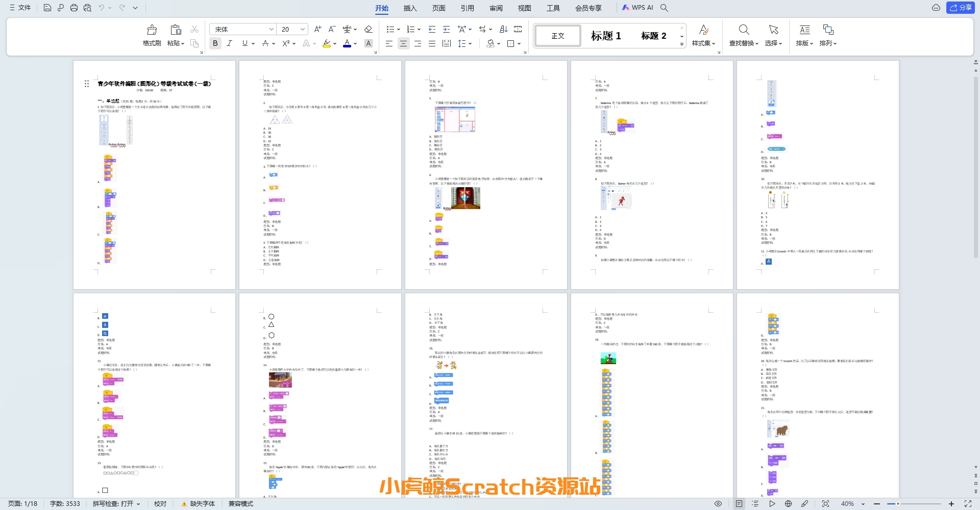The height and width of the screenshot is (510, 980).
Task: Toggle Strikethrough formatting
Action: coord(265,43)
